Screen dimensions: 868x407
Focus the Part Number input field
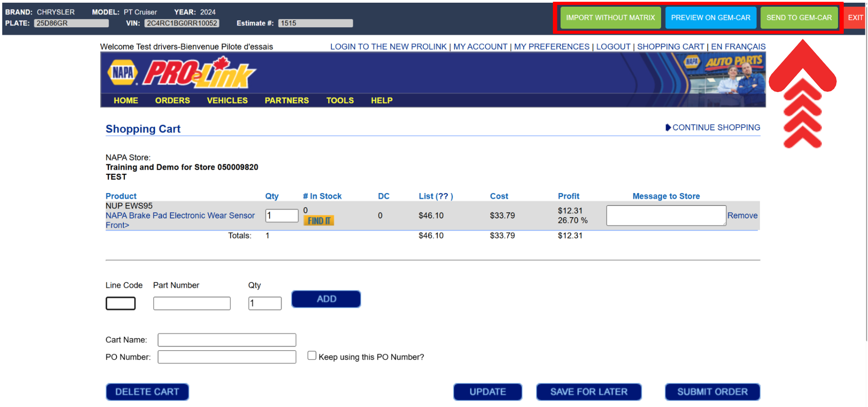coord(192,303)
